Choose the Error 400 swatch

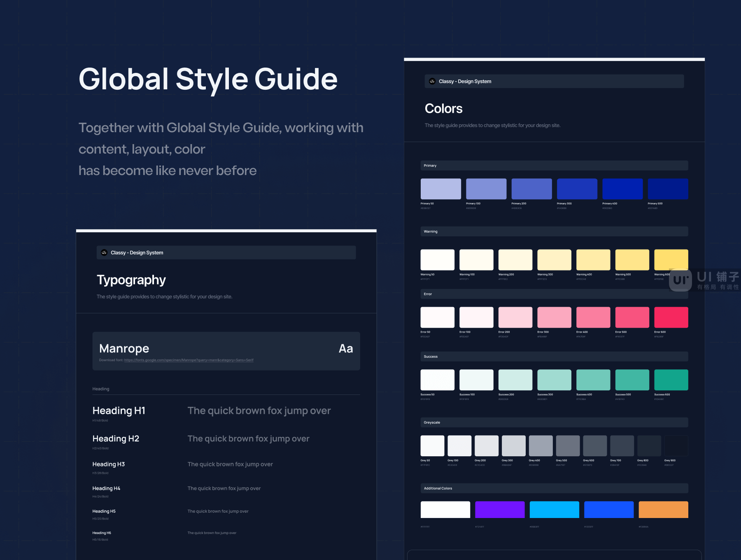[593, 317]
